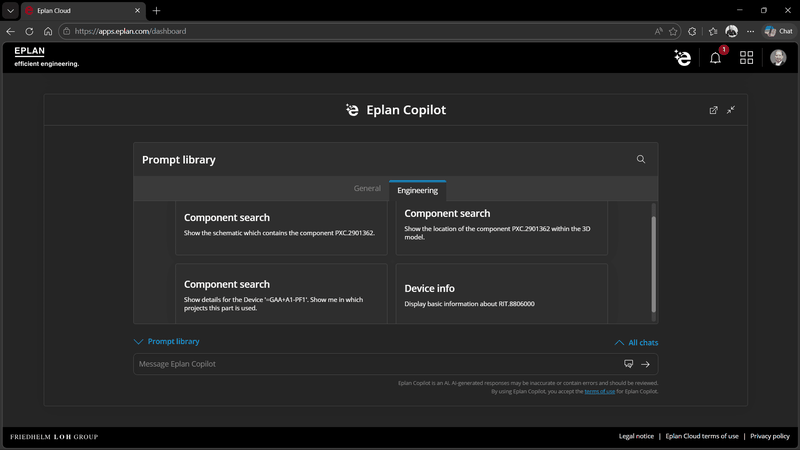Screen dimensions: 800x450
Task: Focus the Message Eplan Copilot field
Action: (x=378, y=364)
